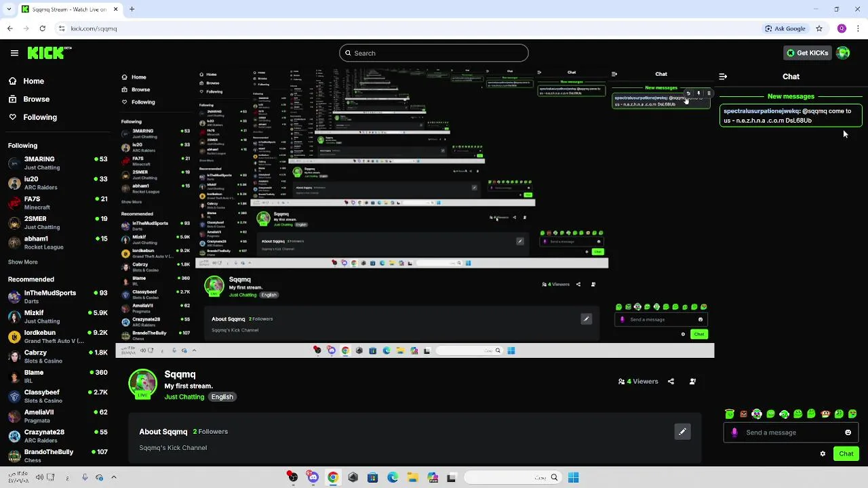Reload the kick.com page
This screenshot has width=868, height=488.
pos(42,28)
